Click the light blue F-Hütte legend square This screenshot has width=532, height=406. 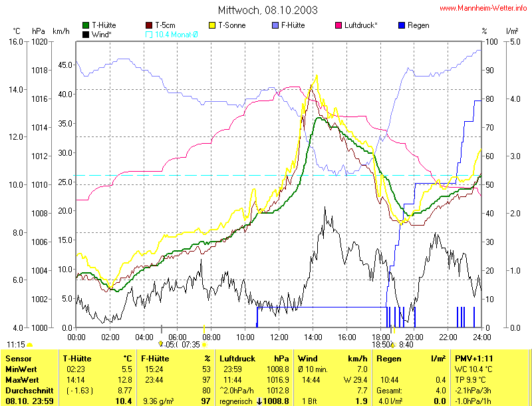[276, 25]
